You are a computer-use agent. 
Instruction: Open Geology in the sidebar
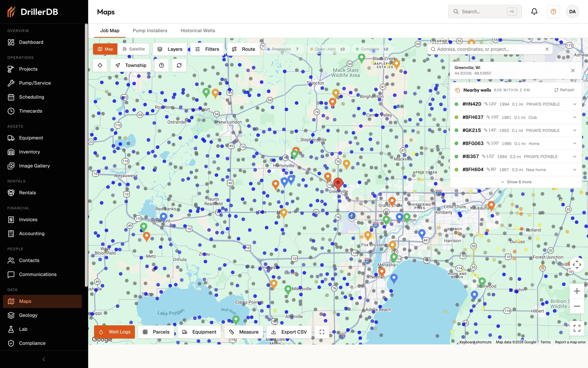(42, 315)
